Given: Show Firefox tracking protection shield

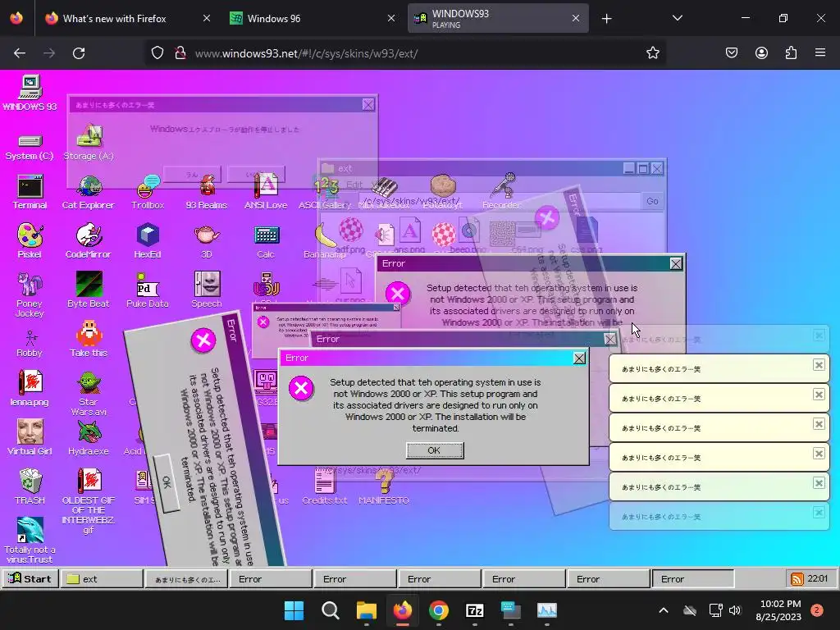Looking at the screenshot, I should point(157,52).
